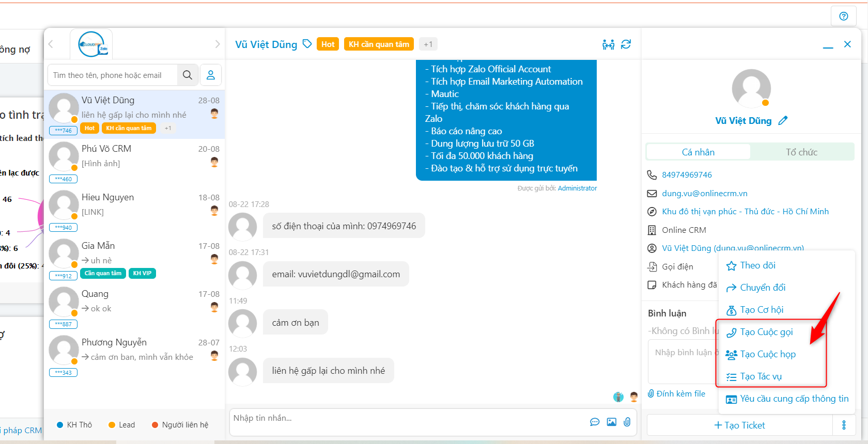Open Vũ Việt Dũng conversation in list
868x444 pixels.
134,115
